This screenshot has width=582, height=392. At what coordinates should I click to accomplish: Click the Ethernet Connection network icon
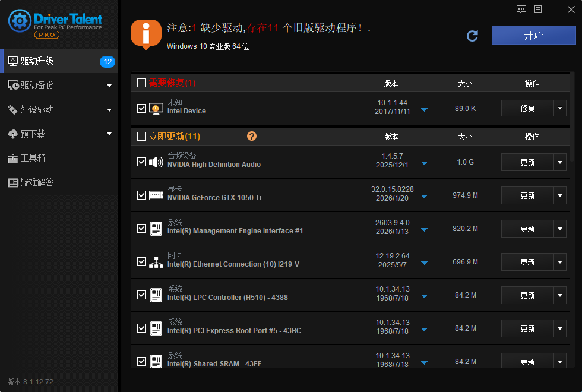[x=156, y=262]
